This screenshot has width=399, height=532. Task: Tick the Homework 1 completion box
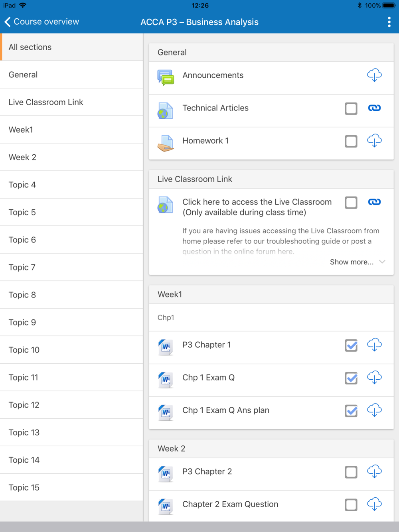tap(351, 141)
